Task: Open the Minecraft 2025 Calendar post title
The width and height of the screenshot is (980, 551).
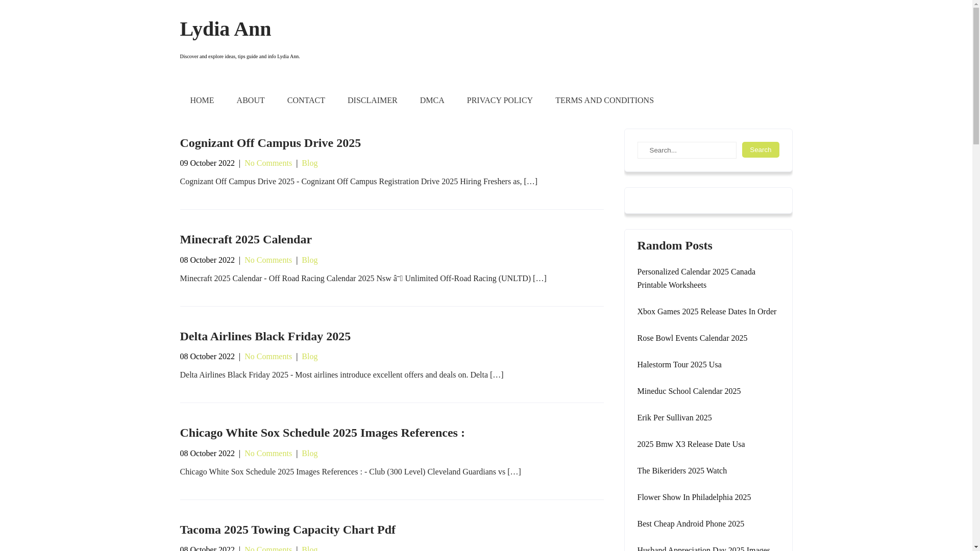Action: (x=246, y=239)
